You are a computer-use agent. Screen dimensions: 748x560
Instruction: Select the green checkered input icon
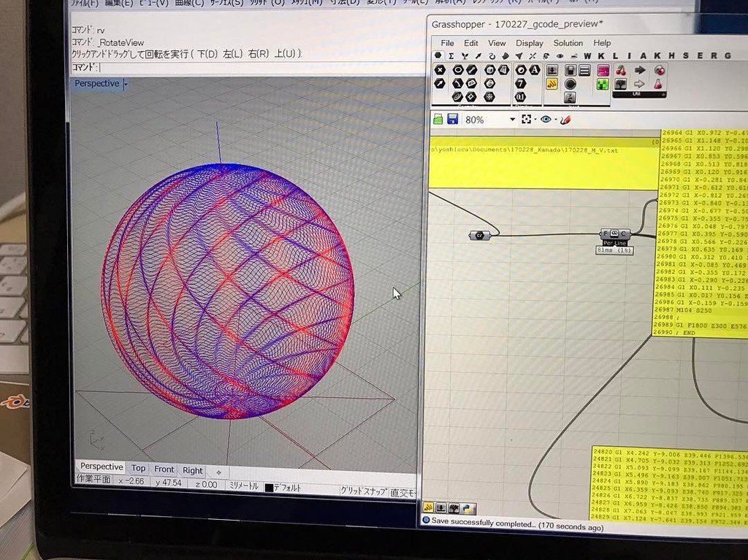603,85
